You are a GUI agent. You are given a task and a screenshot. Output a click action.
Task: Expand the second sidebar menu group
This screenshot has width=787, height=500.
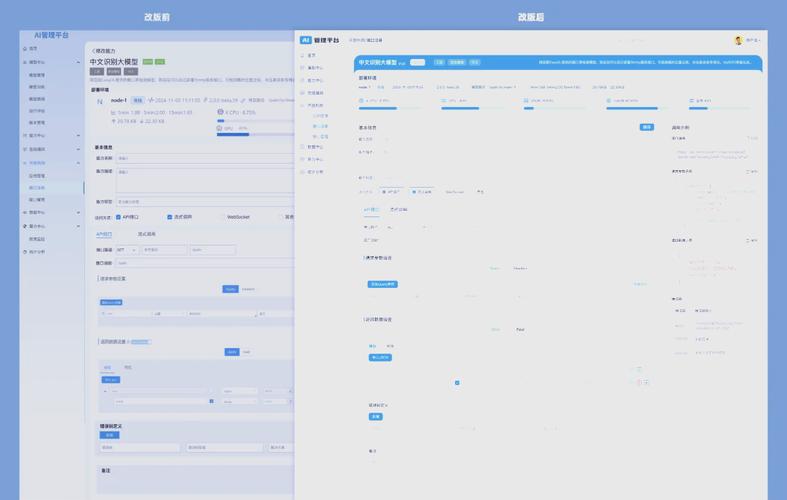(79, 135)
